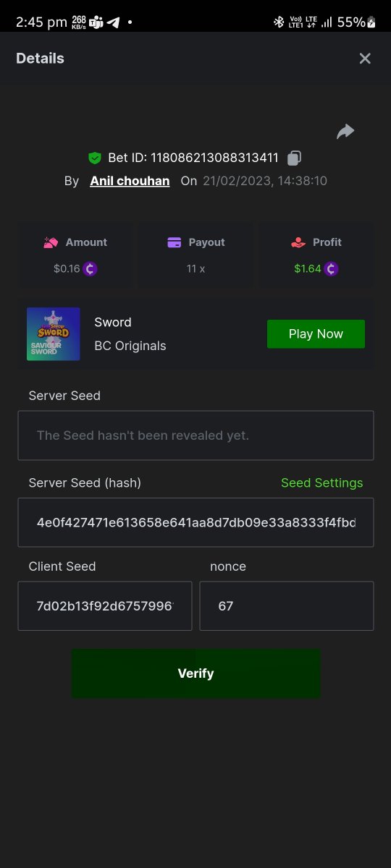Tap the Amount coin stack icon
The width and height of the screenshot is (391, 868).
[x=51, y=242]
